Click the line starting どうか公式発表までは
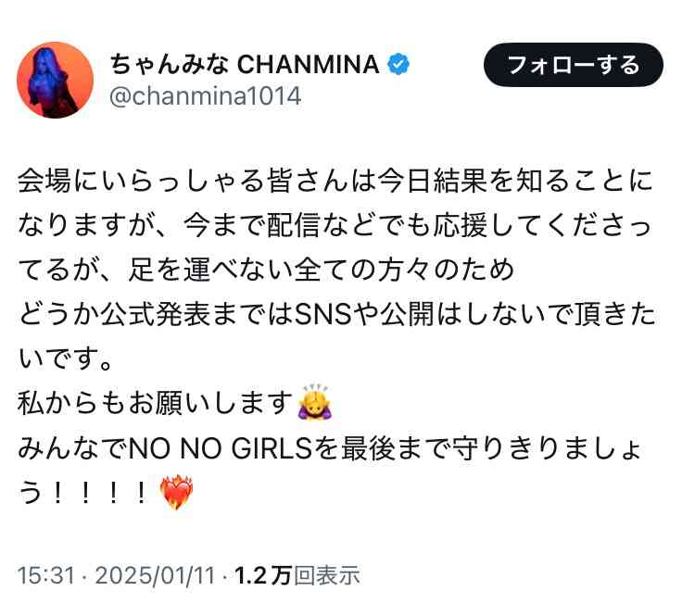 coord(336,314)
